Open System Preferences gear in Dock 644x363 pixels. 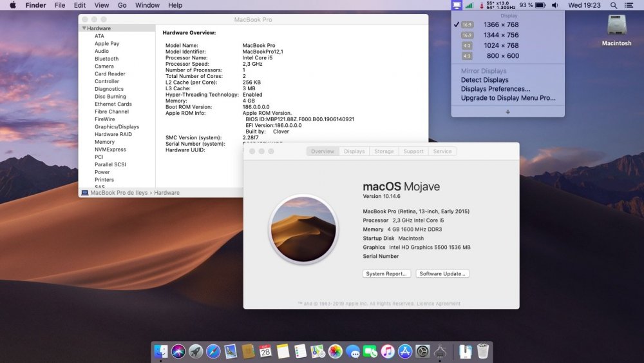[x=422, y=351]
